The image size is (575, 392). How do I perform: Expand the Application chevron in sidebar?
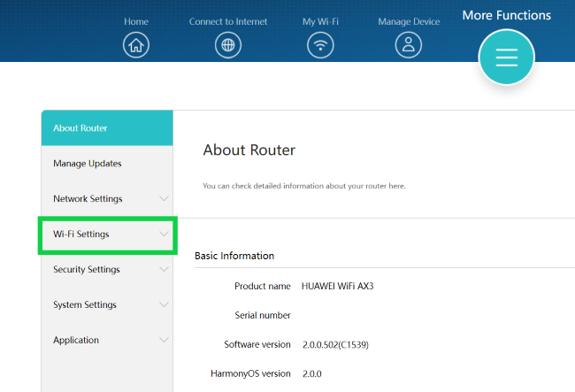164,341
